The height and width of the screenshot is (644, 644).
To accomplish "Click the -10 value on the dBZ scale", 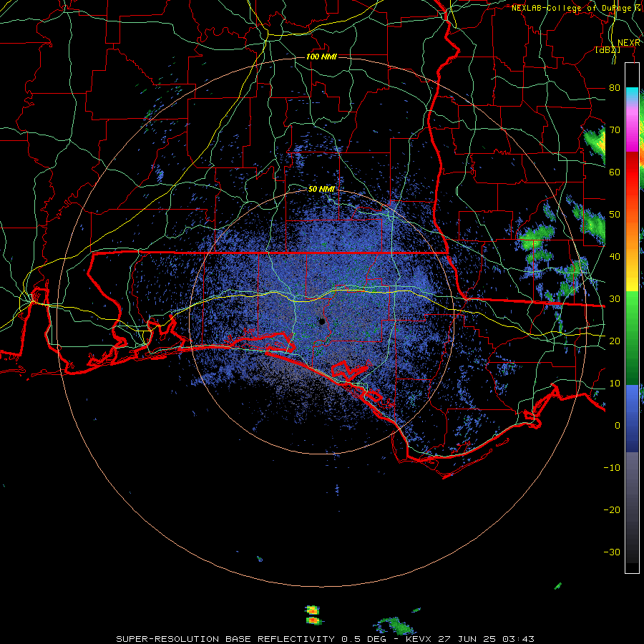I will click(x=612, y=468).
